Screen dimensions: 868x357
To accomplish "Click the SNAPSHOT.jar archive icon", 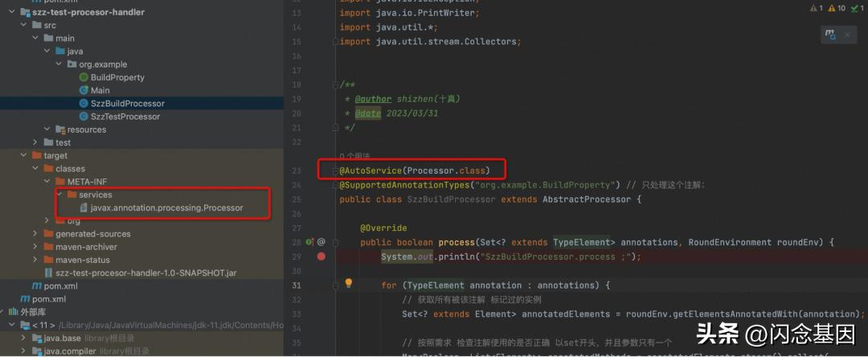I will tap(48, 273).
